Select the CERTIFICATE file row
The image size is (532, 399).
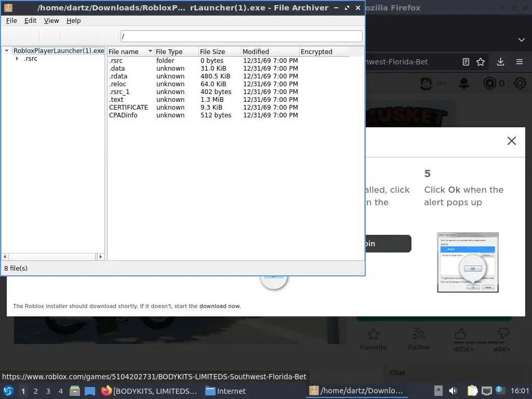[x=228, y=107]
